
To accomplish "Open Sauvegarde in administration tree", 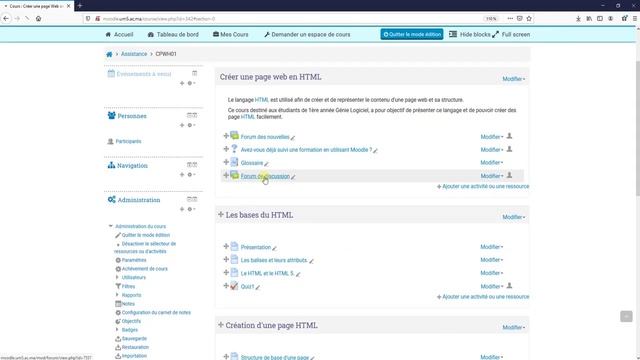I will coord(134,338).
